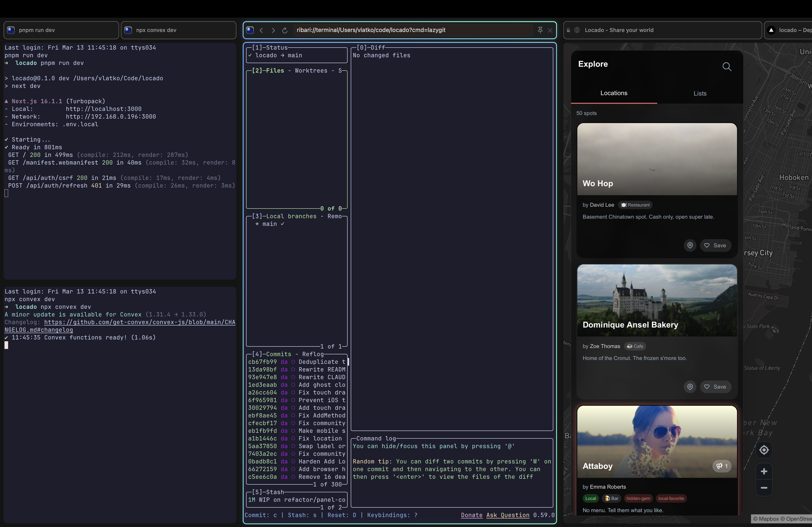The width and height of the screenshot is (812, 527).
Task: Click the Bar tag on Attaboy
Action: point(611,498)
